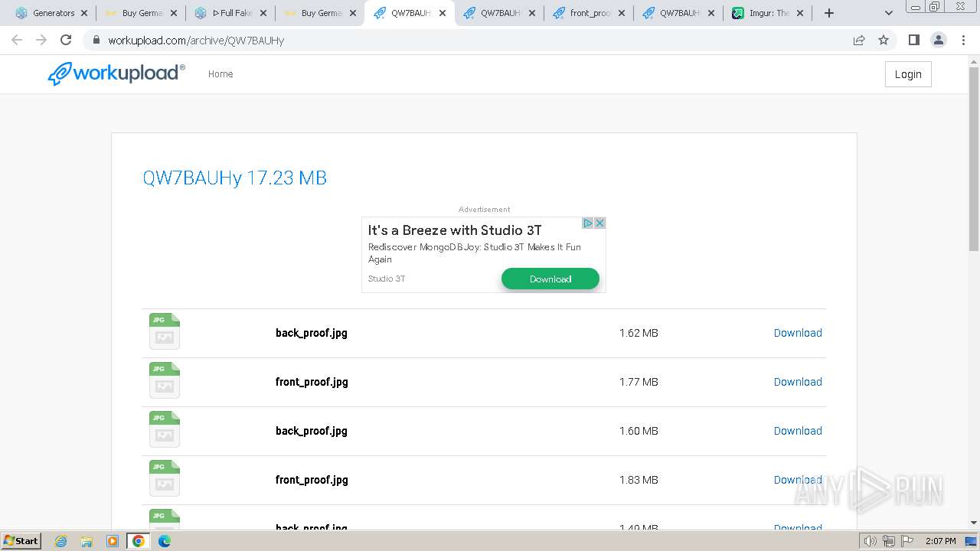This screenshot has width=980, height=551.
Task: View site security lock info
Action: coord(96,41)
